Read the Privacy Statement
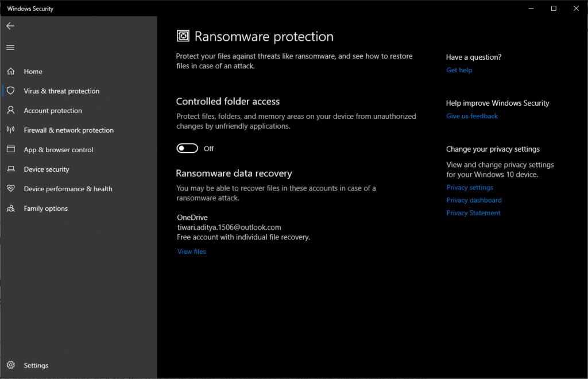The width and height of the screenshot is (588, 379). click(473, 212)
